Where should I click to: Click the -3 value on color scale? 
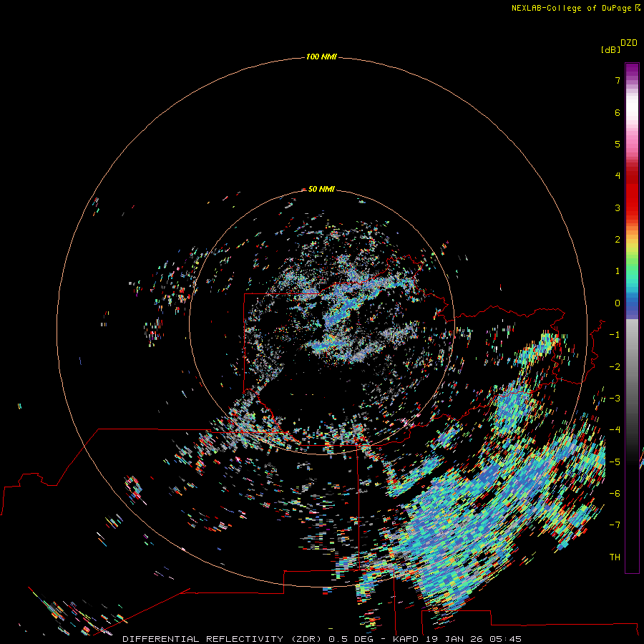[615, 399]
